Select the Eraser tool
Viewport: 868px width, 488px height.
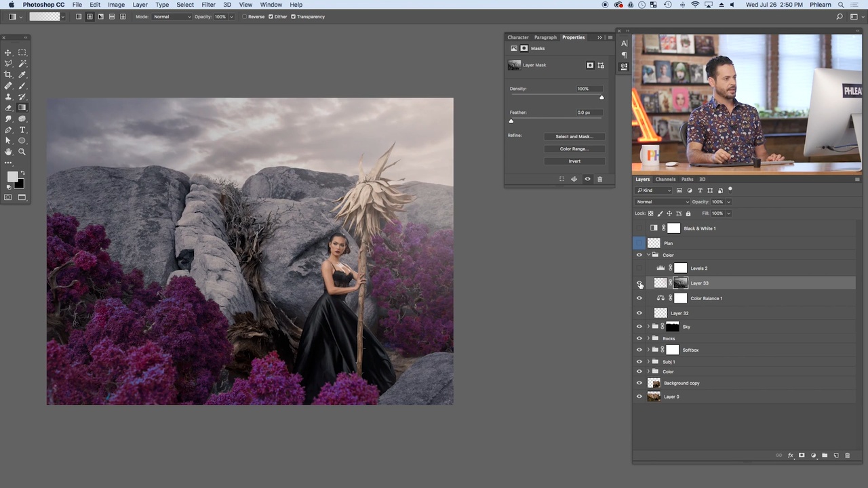pos(8,108)
